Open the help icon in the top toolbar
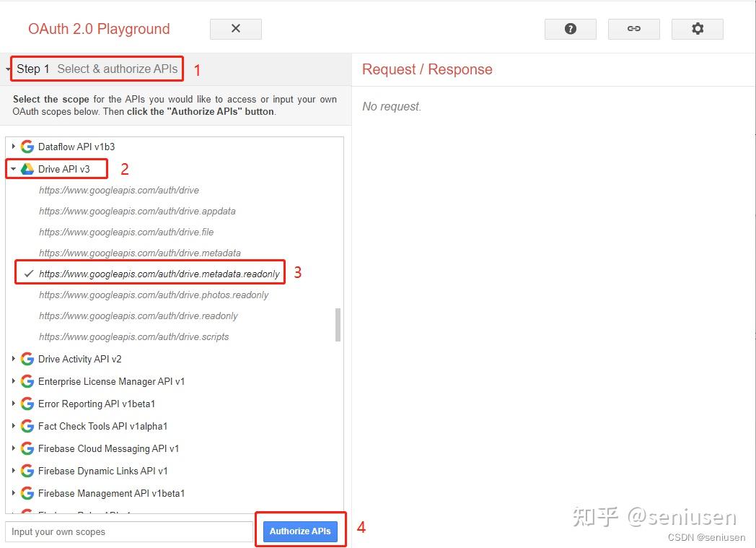This screenshot has height=548, width=756. tap(570, 29)
